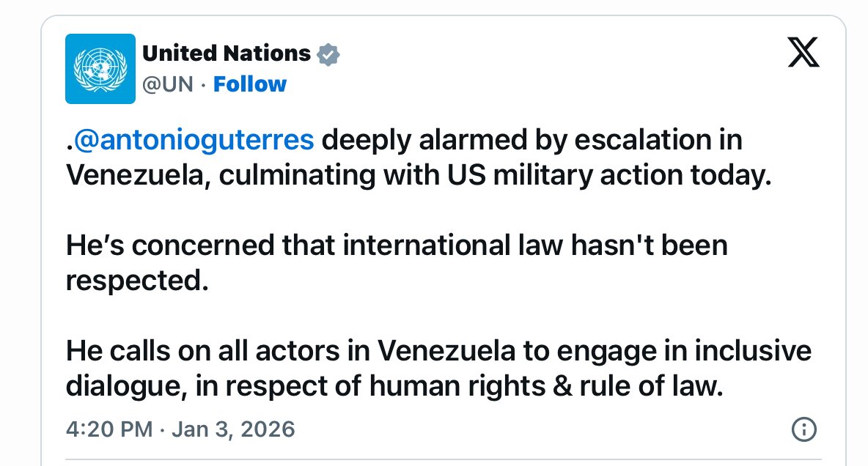Click the United Nations profile avatar
The image size is (868, 466).
coord(100,68)
